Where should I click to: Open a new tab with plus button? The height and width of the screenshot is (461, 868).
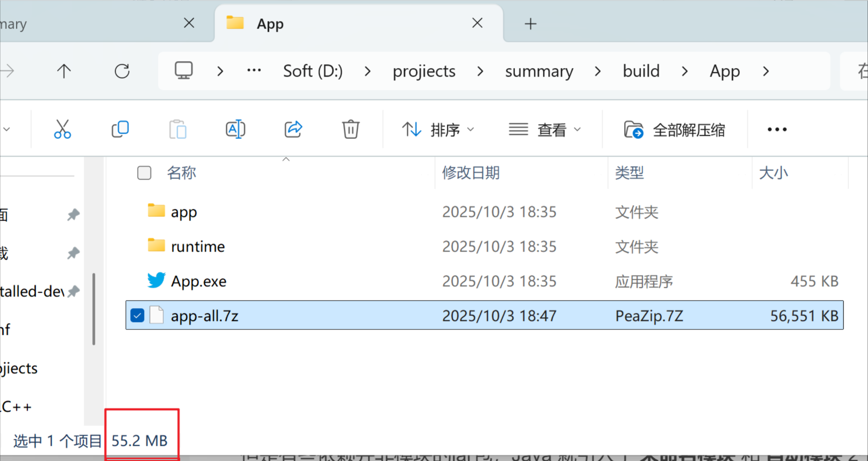pos(530,24)
